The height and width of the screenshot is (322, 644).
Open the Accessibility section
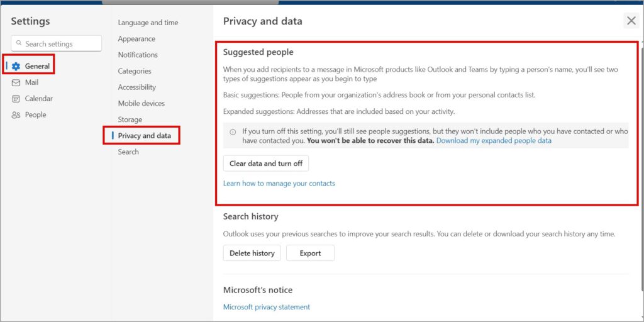click(136, 87)
